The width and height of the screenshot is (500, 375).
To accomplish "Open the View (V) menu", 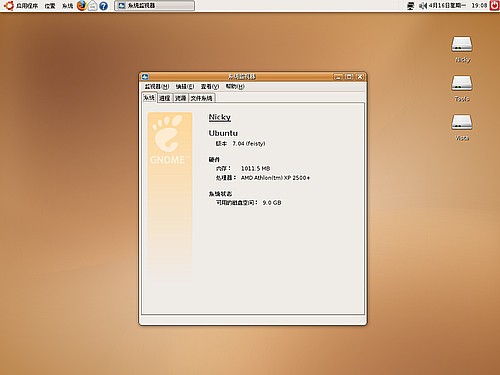I will point(210,87).
